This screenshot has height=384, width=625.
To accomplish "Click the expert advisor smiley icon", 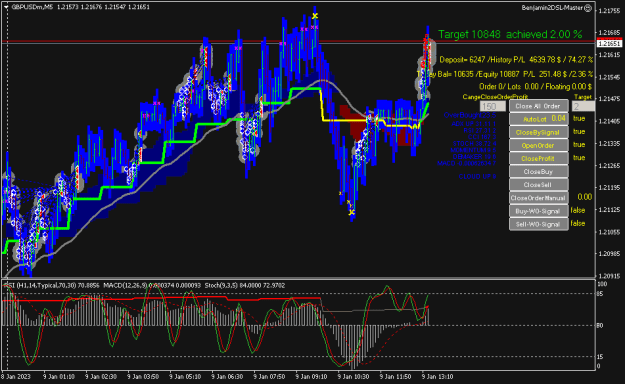I will [588, 8].
